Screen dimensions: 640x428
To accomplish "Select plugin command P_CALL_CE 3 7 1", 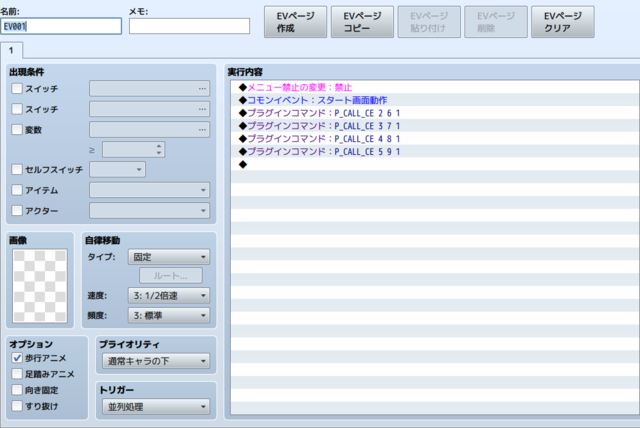I will coord(435,126).
